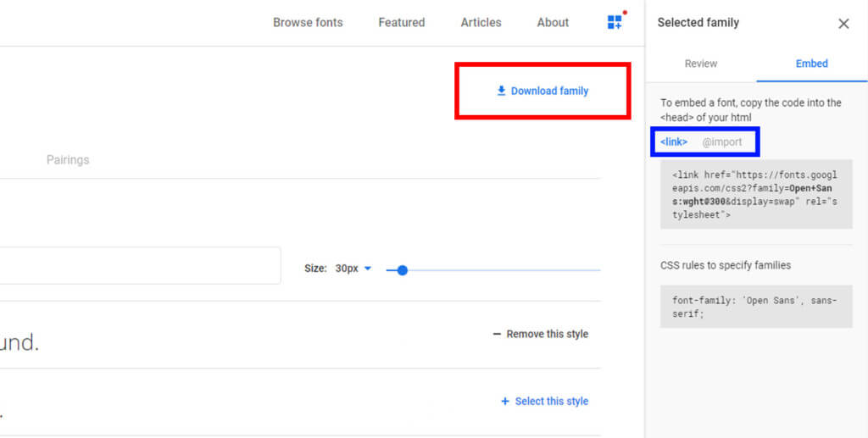This screenshot has width=868, height=438.
Task: Switch to the Review tab
Action: tap(700, 64)
